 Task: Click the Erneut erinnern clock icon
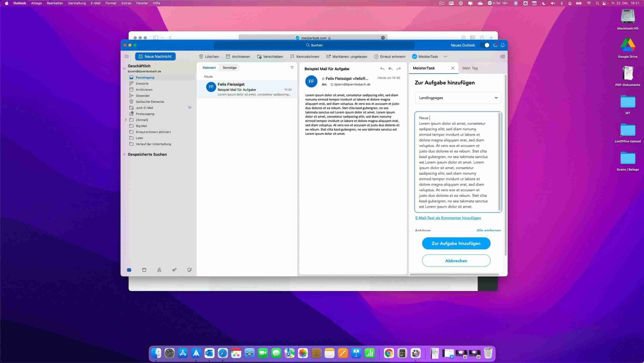click(376, 56)
